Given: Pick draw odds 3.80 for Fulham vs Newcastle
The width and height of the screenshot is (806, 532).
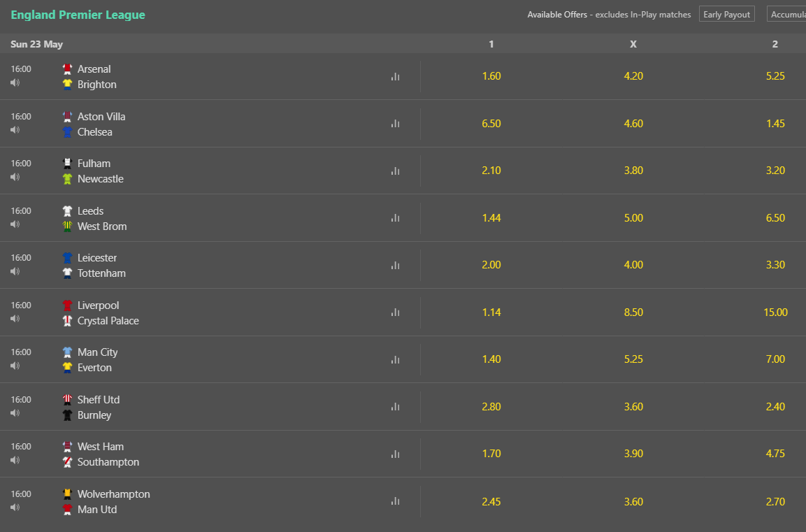Looking at the screenshot, I should click(x=633, y=171).
